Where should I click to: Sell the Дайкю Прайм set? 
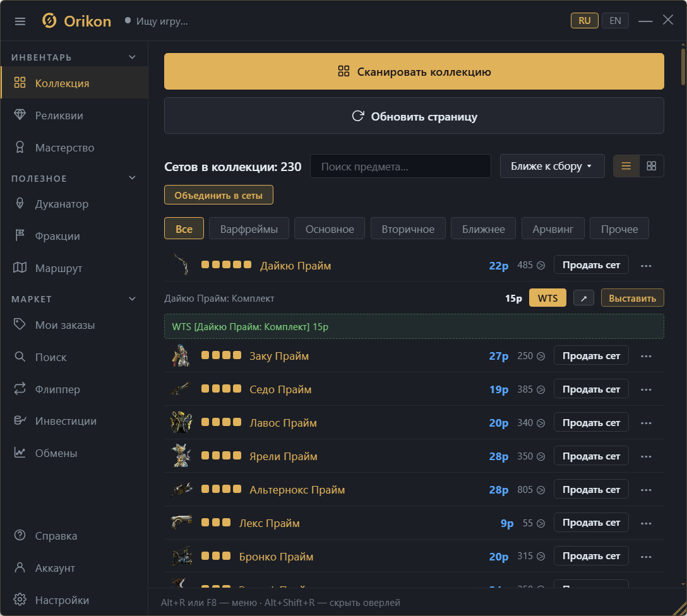point(591,264)
